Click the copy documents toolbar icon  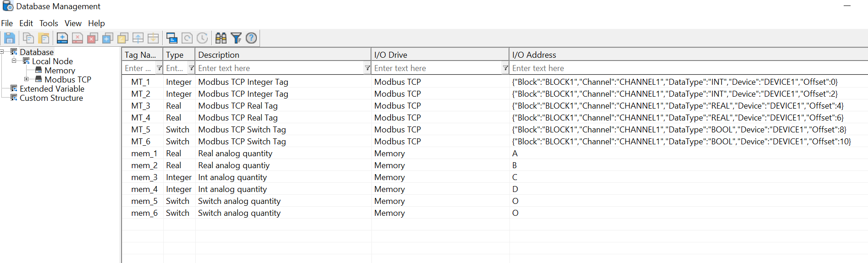pyautogui.click(x=28, y=38)
